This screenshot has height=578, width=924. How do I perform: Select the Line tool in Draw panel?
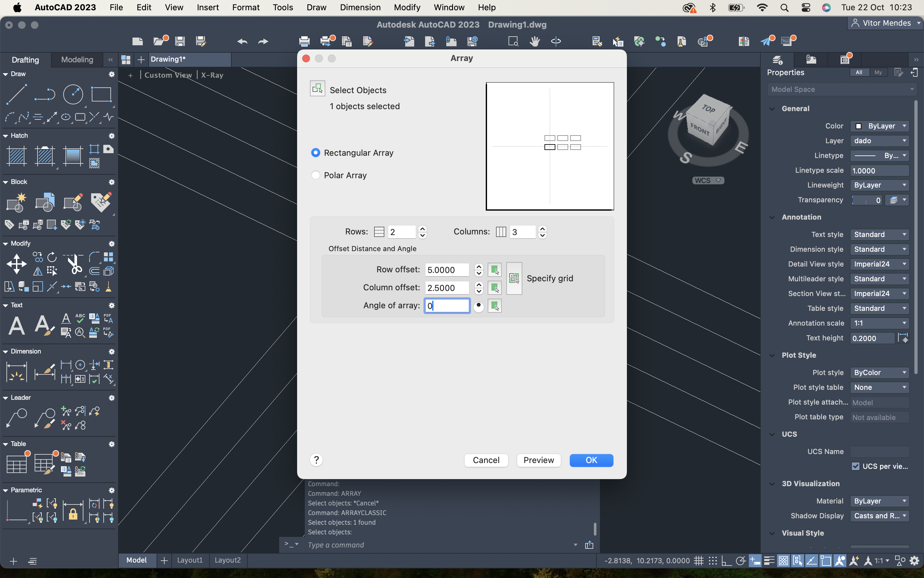(16, 94)
